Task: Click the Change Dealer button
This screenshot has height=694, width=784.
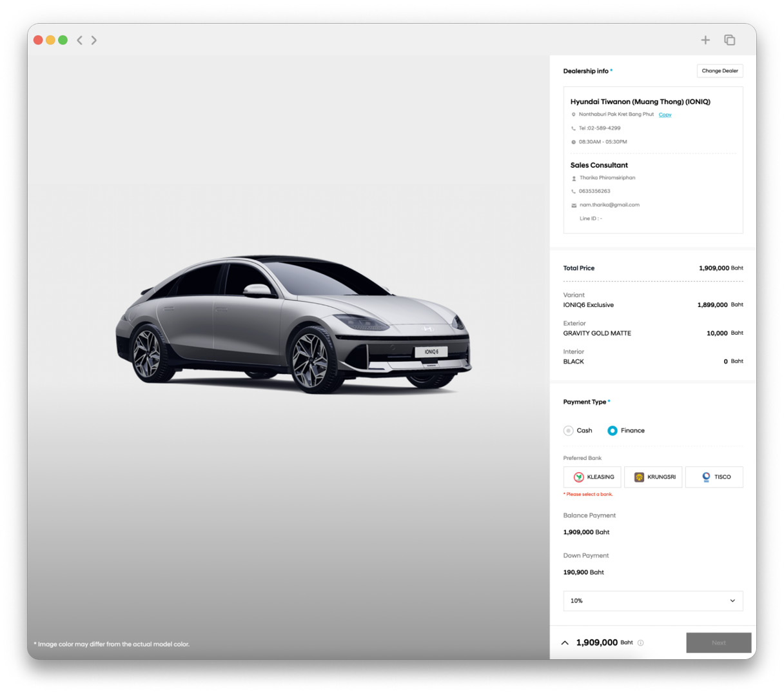Action: pos(720,71)
